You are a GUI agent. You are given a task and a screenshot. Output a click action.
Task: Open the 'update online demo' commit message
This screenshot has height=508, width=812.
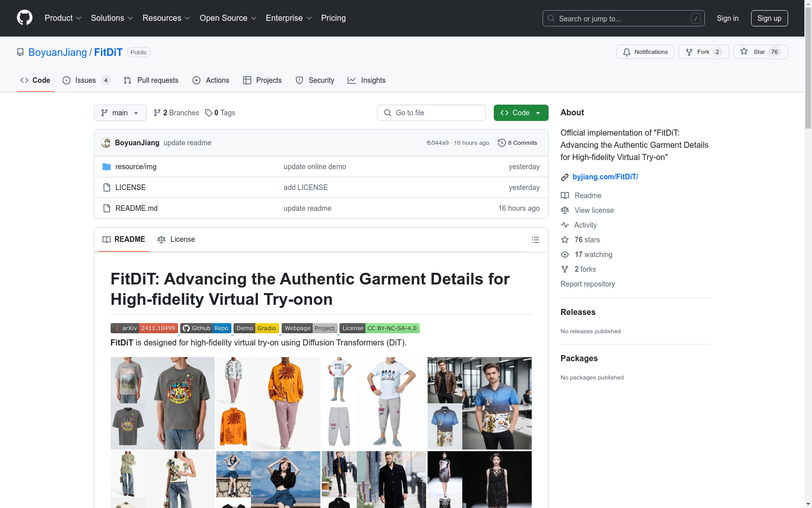tap(315, 167)
